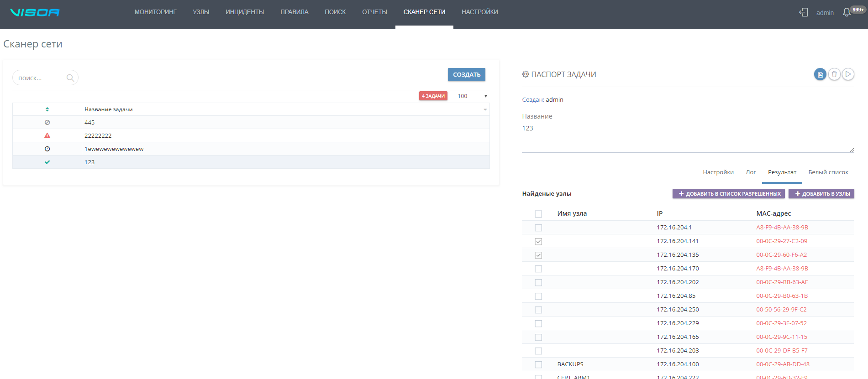Open the notifications bell
The image size is (868, 379).
[847, 12]
